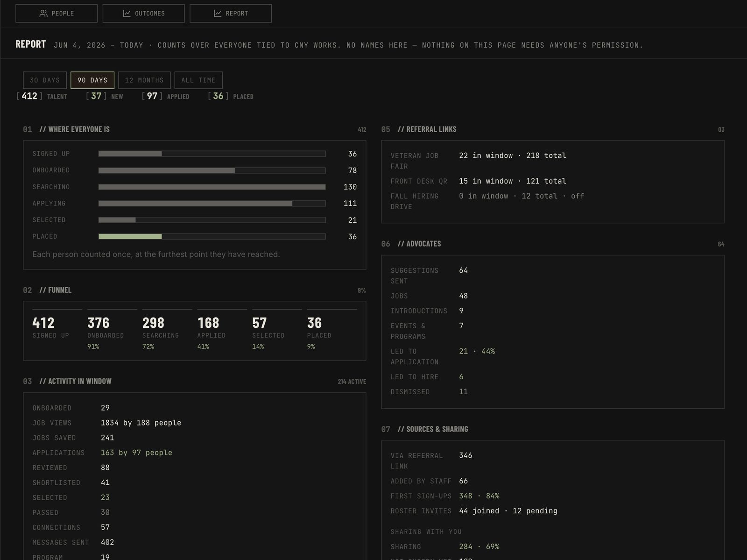Click '22 in window · 218 total'
The image size is (747, 560).
pos(513,156)
